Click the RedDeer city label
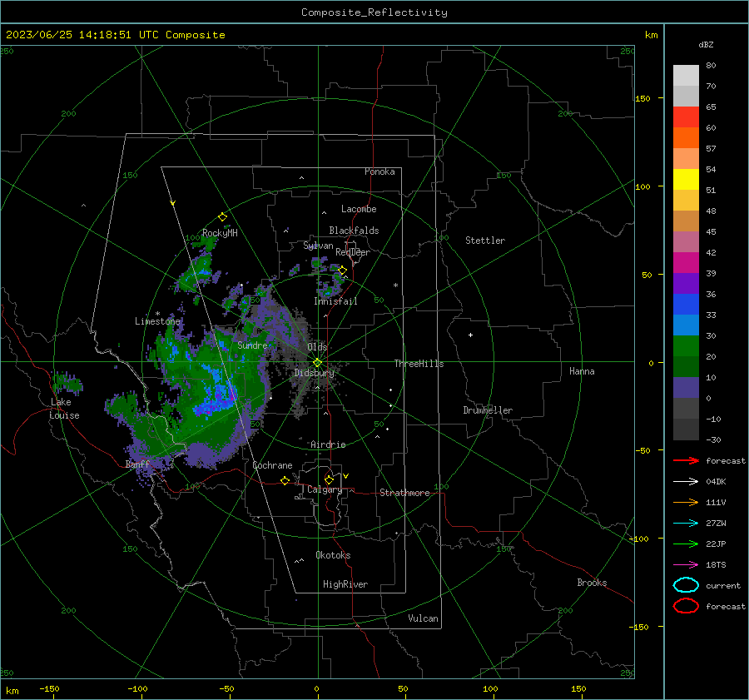The width and height of the screenshot is (749, 700). [353, 252]
